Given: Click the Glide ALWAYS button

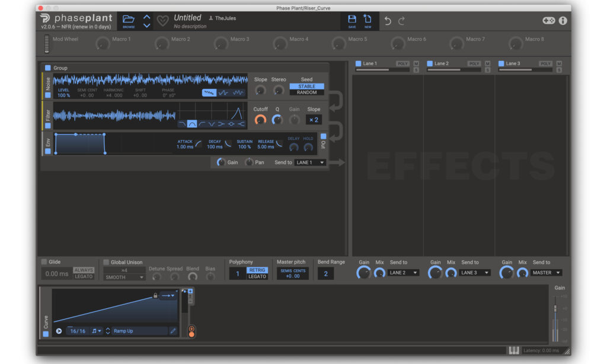Looking at the screenshot, I should coord(84,270).
